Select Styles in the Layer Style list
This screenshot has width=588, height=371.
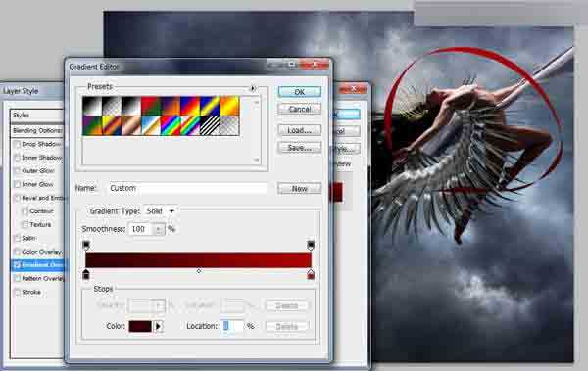click(x=37, y=116)
